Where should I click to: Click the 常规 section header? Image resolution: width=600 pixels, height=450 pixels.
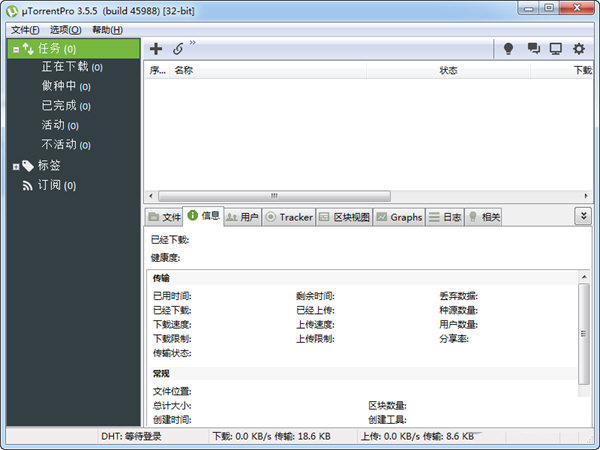pyautogui.click(x=161, y=373)
